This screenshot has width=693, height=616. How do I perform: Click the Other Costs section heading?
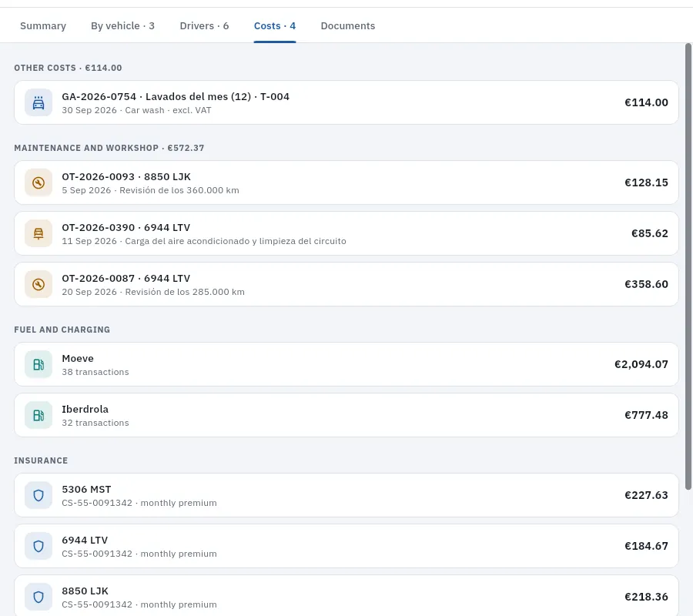coord(68,68)
